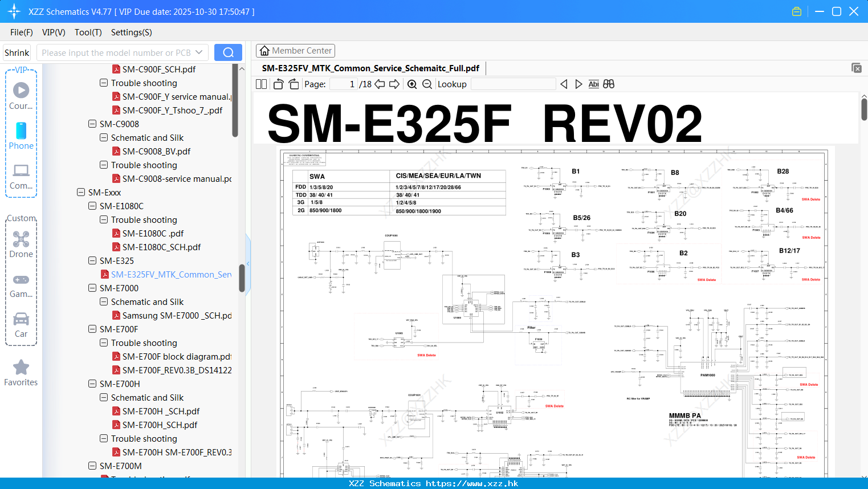Open Courses from VIP sidebar

(21, 96)
